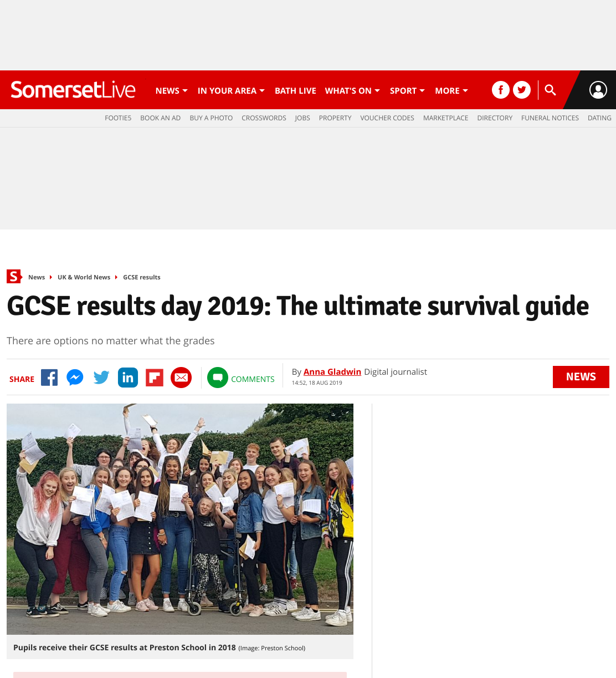Share via Facebook Messenger icon
616x678 pixels.
point(75,378)
